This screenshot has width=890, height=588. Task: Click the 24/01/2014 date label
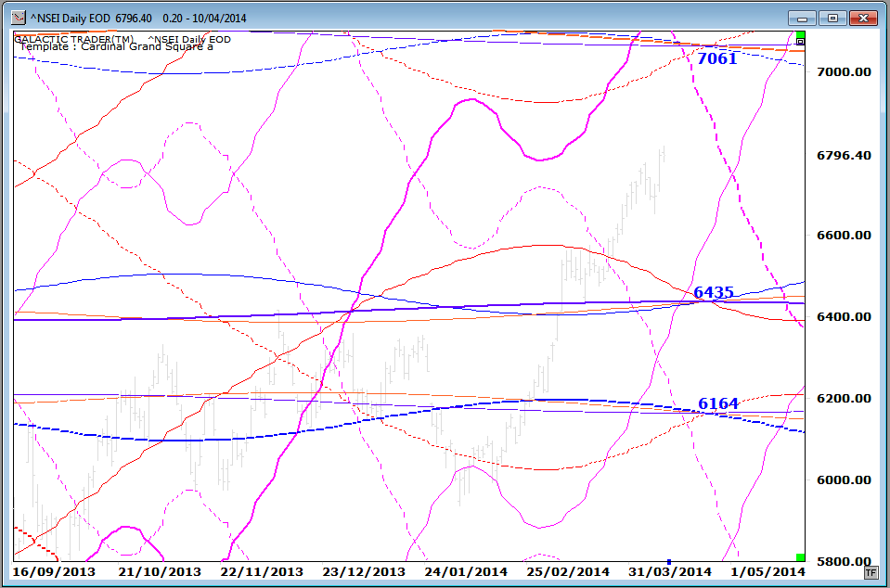(466, 571)
